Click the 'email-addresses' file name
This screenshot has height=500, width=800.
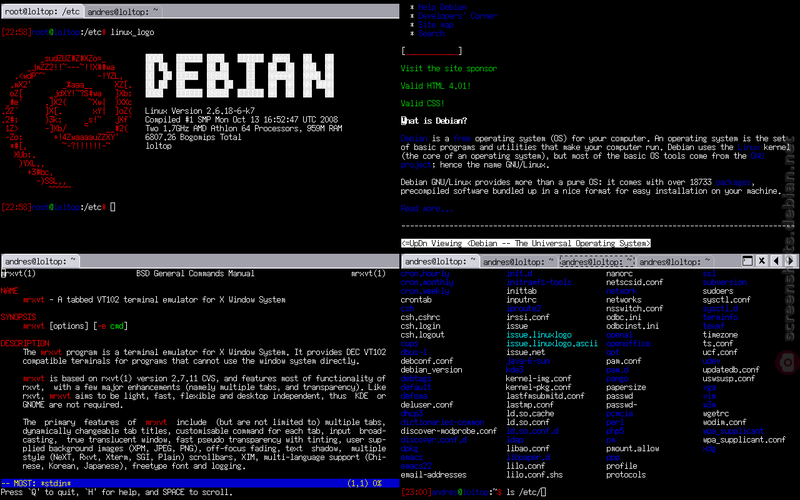click(x=433, y=475)
